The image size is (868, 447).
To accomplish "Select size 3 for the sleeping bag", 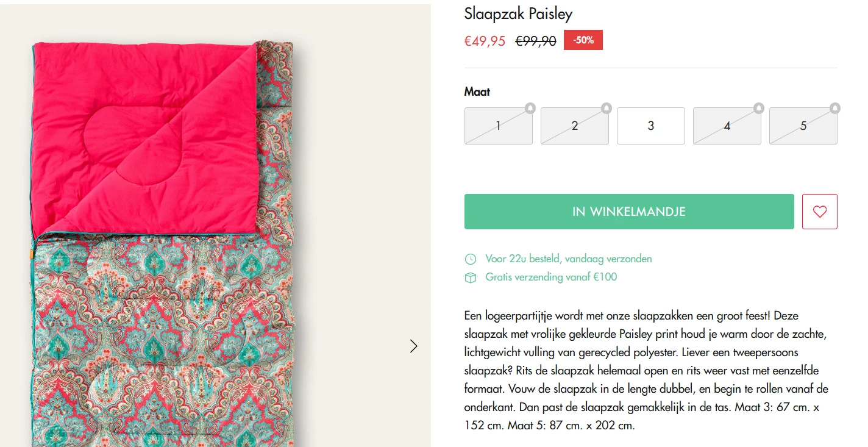I will pos(650,126).
